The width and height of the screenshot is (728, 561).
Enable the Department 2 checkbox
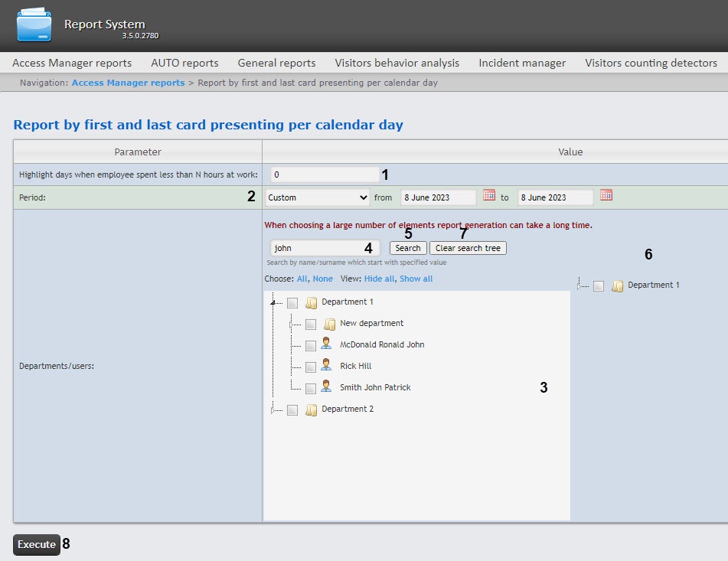coord(292,410)
